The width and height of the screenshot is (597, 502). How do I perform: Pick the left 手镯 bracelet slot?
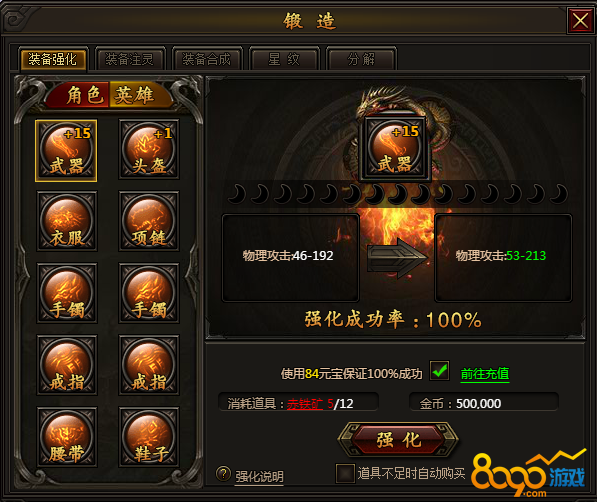point(67,293)
